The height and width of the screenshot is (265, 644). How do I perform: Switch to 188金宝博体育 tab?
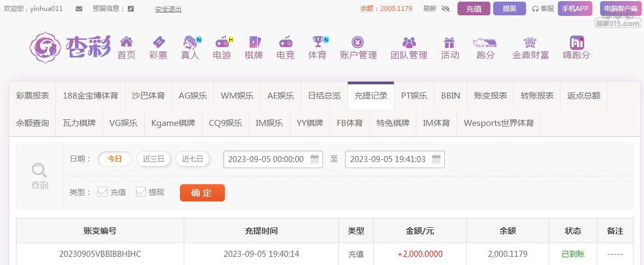coord(91,96)
